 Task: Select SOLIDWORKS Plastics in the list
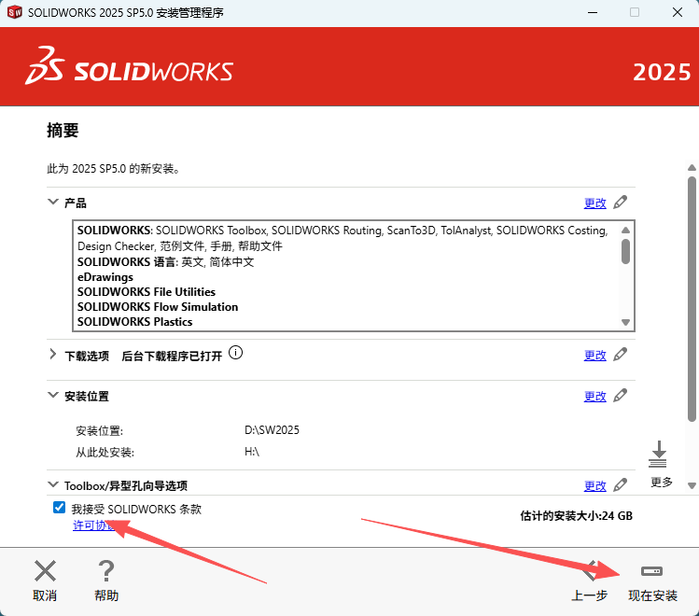[x=134, y=322]
